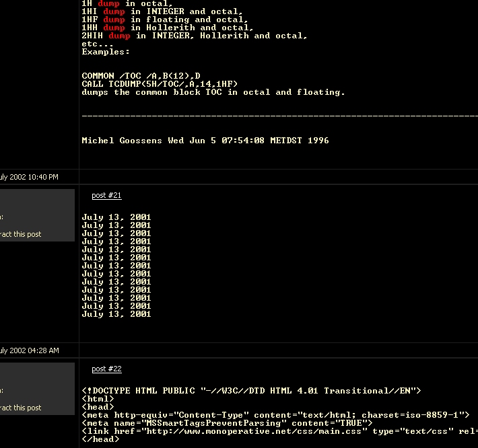Screen dimensions: 478x448
Task: Click the CALL TCDUMP example code line
Action: (x=160, y=84)
